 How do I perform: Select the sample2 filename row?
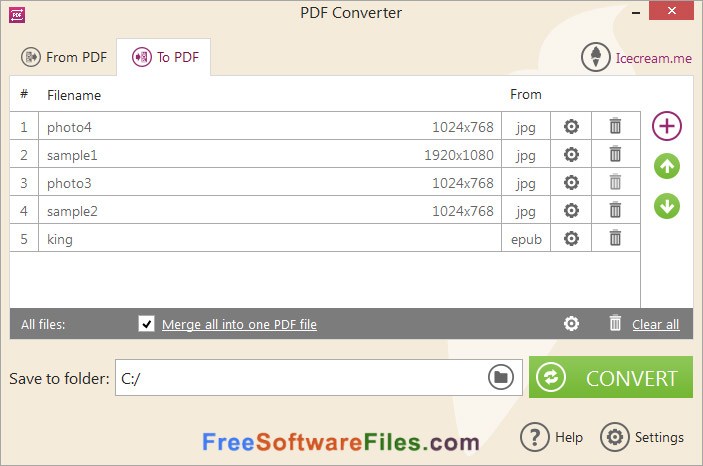270,210
